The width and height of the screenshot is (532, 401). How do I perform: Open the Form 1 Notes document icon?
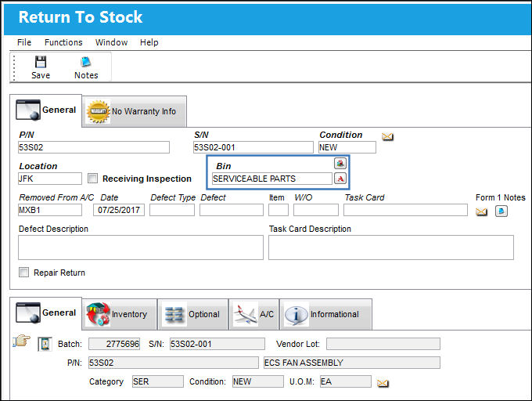pyautogui.click(x=501, y=211)
